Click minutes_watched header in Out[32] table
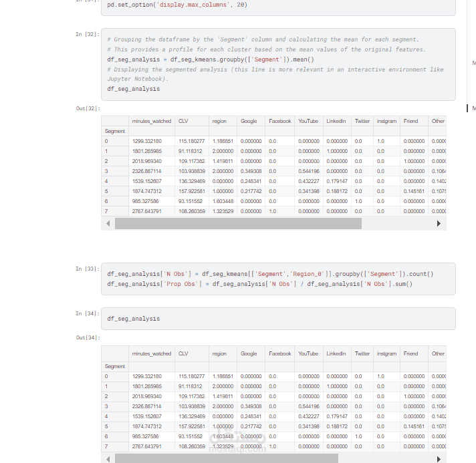 pyautogui.click(x=152, y=121)
